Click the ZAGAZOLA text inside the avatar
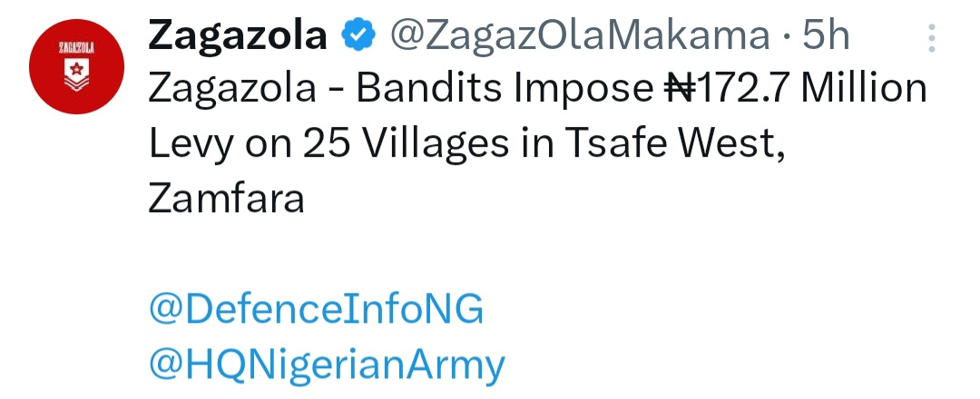 [x=73, y=47]
